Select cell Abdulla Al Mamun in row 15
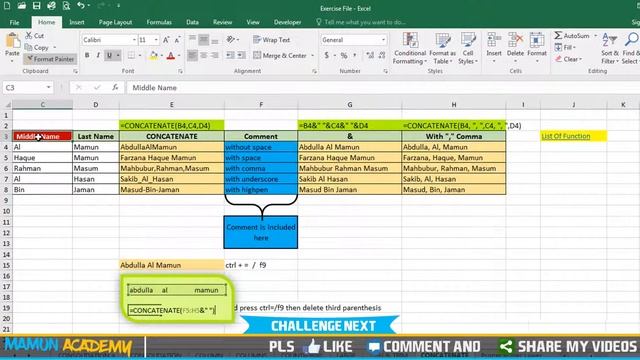Screen dimensions: 640x360 click(172, 265)
